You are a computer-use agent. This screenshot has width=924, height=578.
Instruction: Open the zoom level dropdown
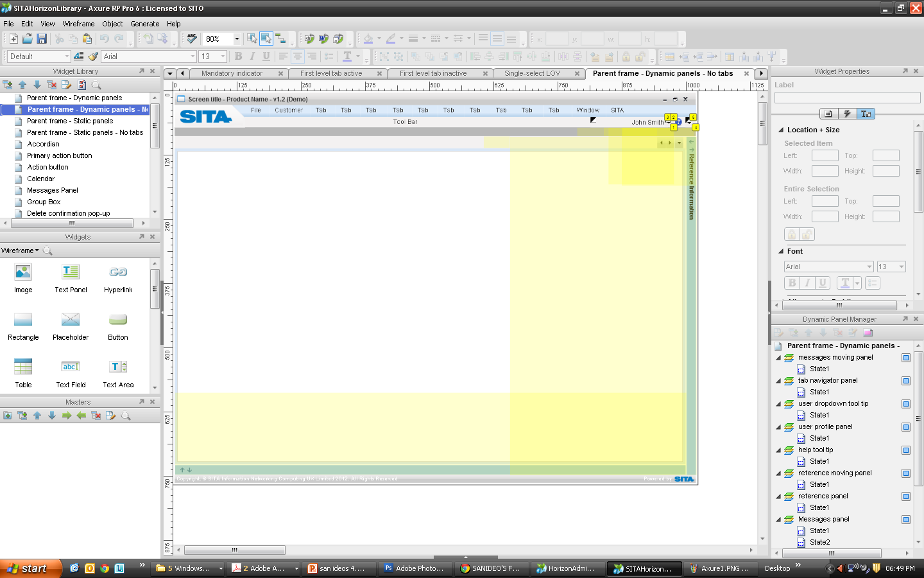[x=236, y=39]
